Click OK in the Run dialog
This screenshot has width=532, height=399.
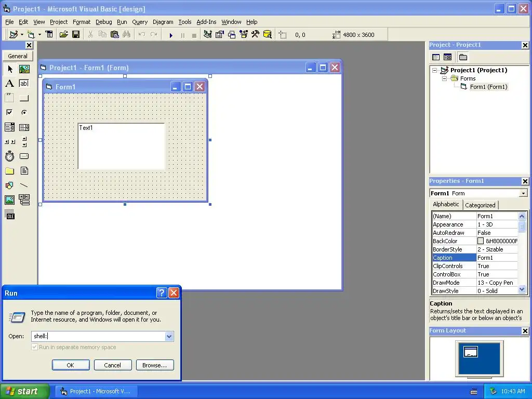pos(71,365)
